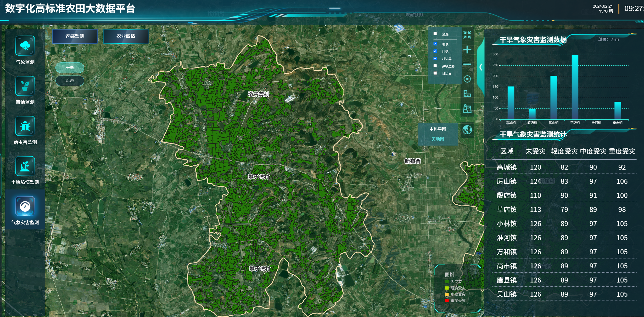Click the map zoom-out minus icon
The width and height of the screenshot is (644, 317).
[467, 64]
